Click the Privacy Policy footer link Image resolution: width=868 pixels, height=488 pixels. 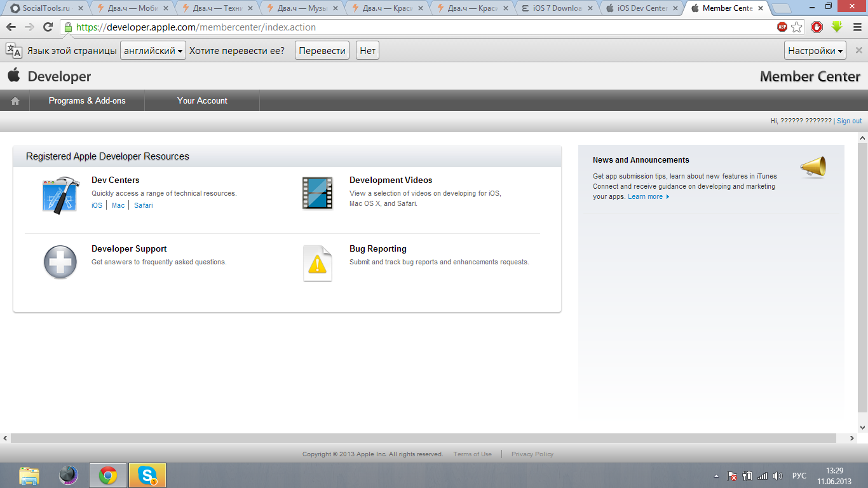[532, 454]
